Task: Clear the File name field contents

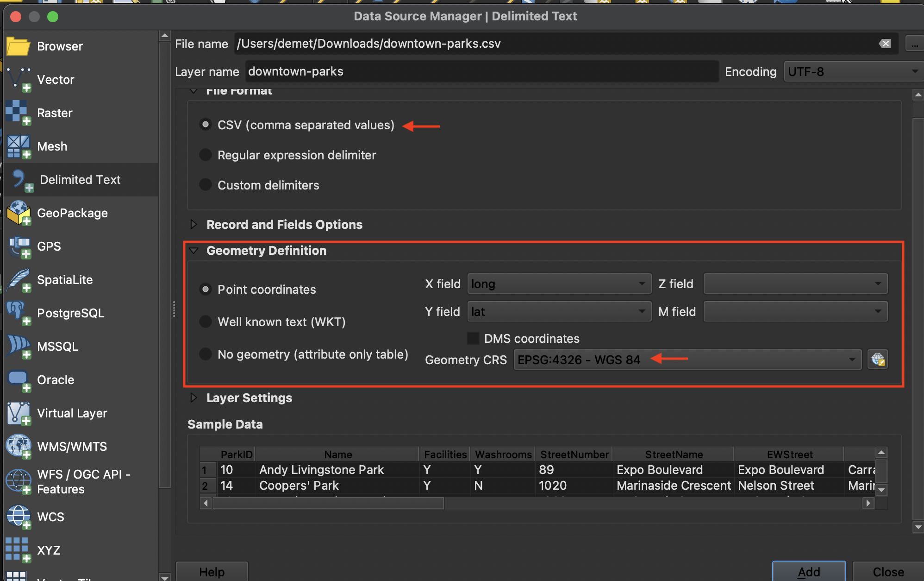Action: point(885,44)
